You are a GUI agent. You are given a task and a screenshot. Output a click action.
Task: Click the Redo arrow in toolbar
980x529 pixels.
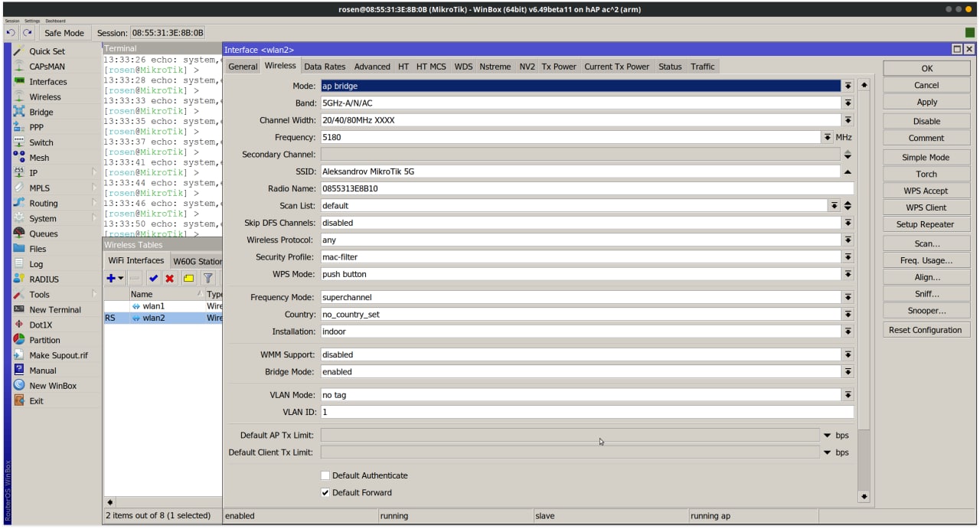point(28,33)
